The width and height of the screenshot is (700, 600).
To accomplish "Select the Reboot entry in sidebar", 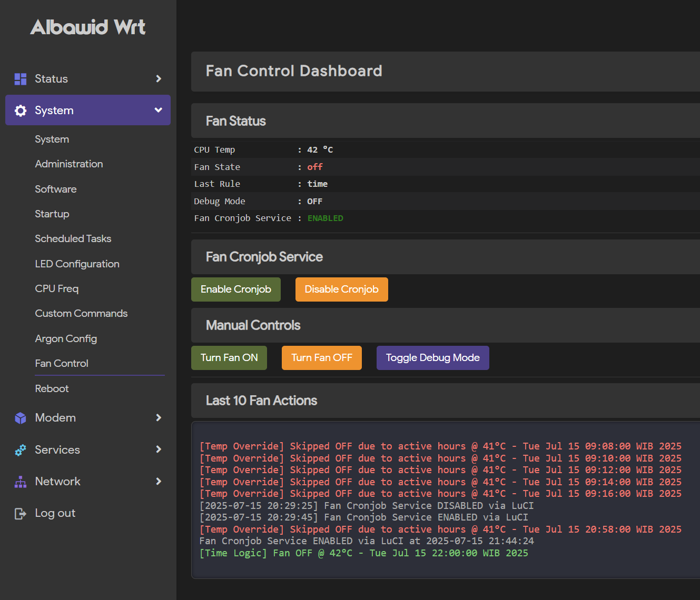I will tap(52, 389).
